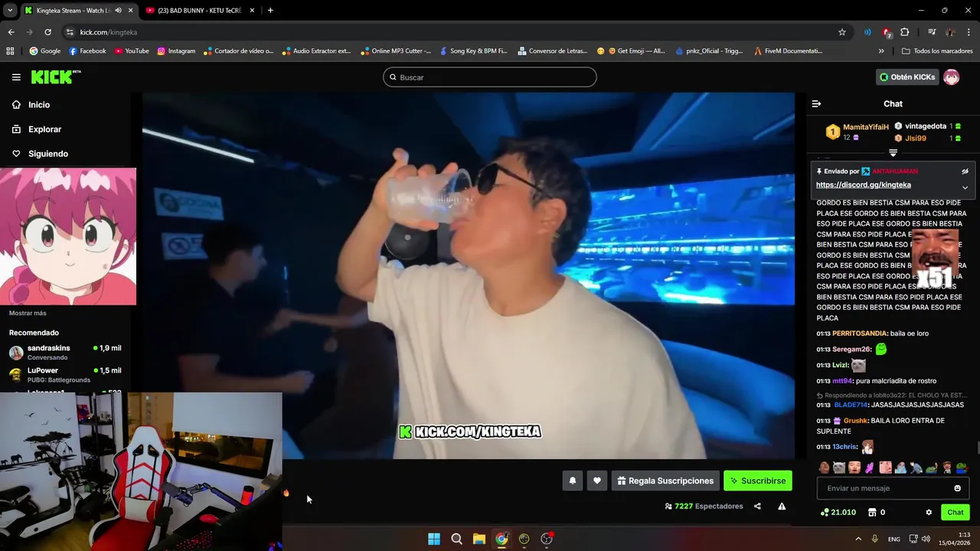The width and height of the screenshot is (980, 551).
Task: Reload the page
Action: pos(47,32)
